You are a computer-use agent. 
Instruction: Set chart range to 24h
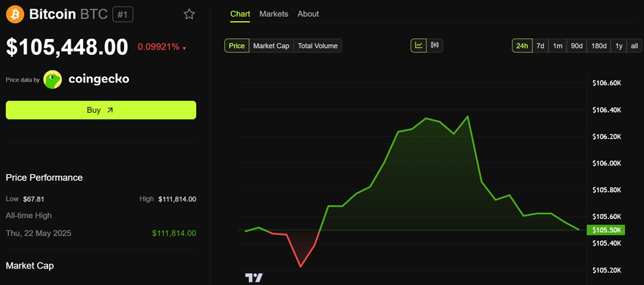coord(522,46)
